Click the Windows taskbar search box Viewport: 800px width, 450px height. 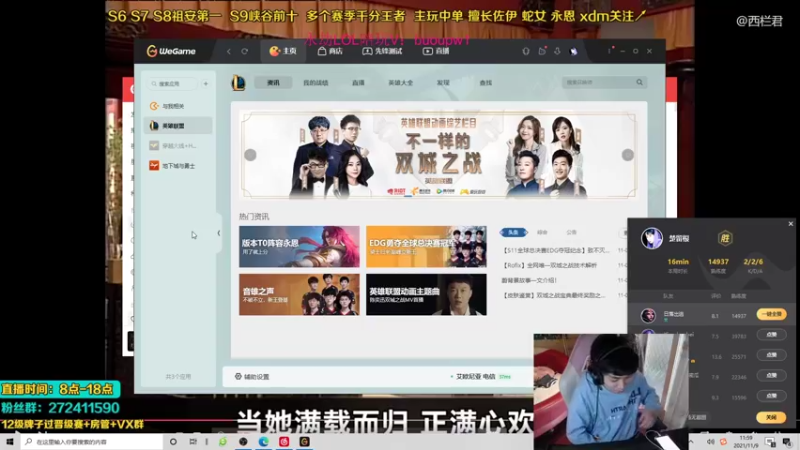point(92,442)
